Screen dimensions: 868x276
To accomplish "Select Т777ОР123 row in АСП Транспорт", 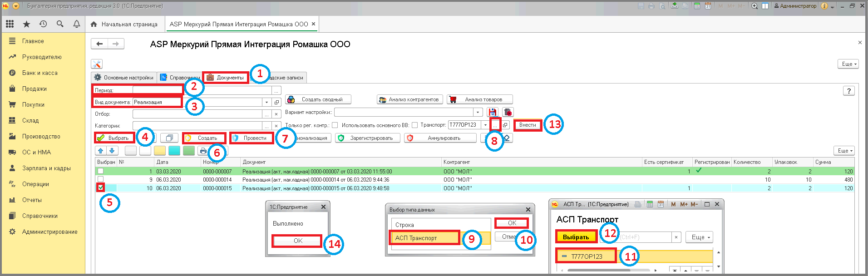I will pos(635,256).
